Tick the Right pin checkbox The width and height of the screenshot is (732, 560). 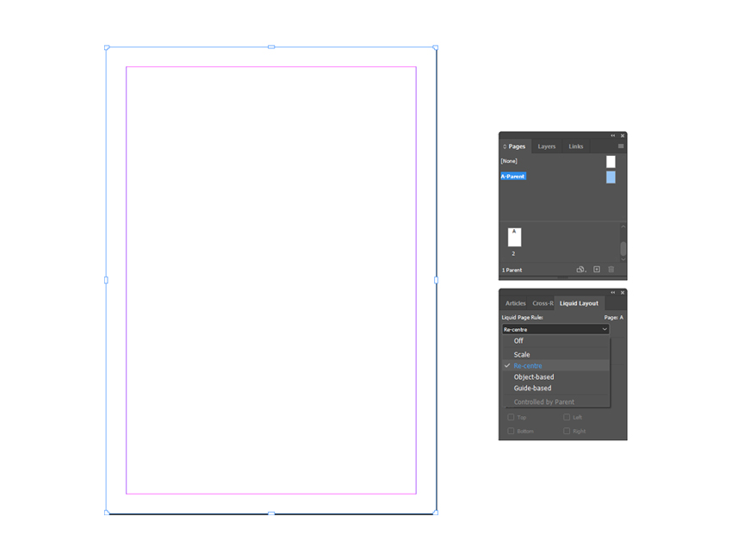(x=567, y=431)
